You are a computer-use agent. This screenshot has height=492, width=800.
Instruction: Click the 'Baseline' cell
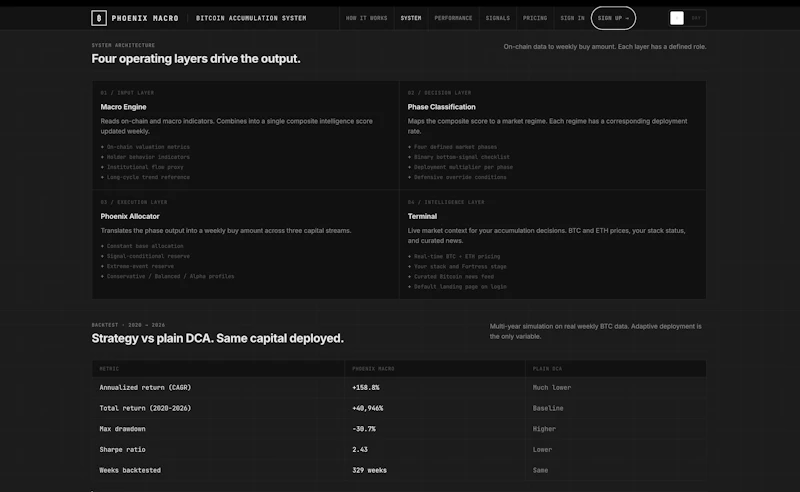click(x=548, y=408)
